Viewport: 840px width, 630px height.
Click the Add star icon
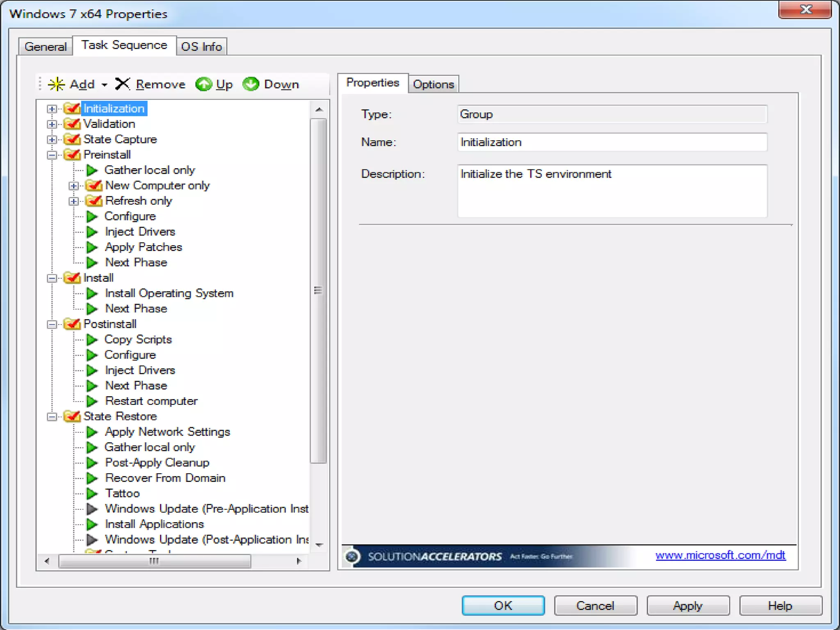(x=57, y=84)
